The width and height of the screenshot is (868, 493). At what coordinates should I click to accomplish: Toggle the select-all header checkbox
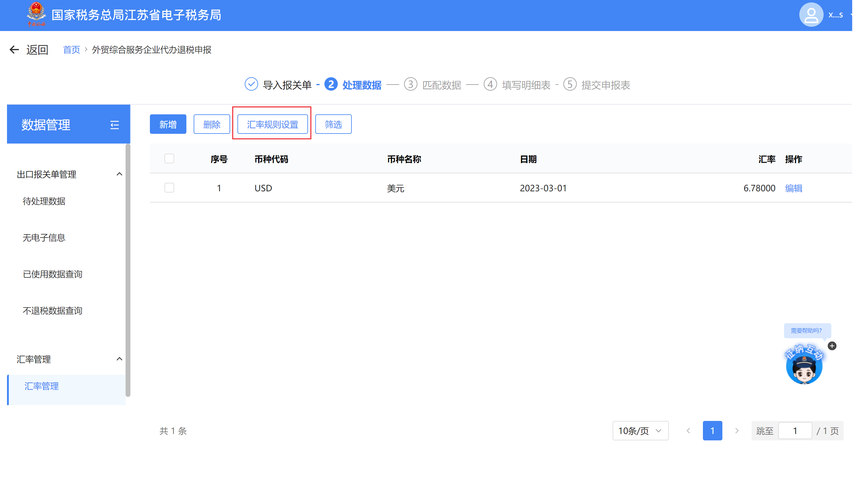click(169, 158)
